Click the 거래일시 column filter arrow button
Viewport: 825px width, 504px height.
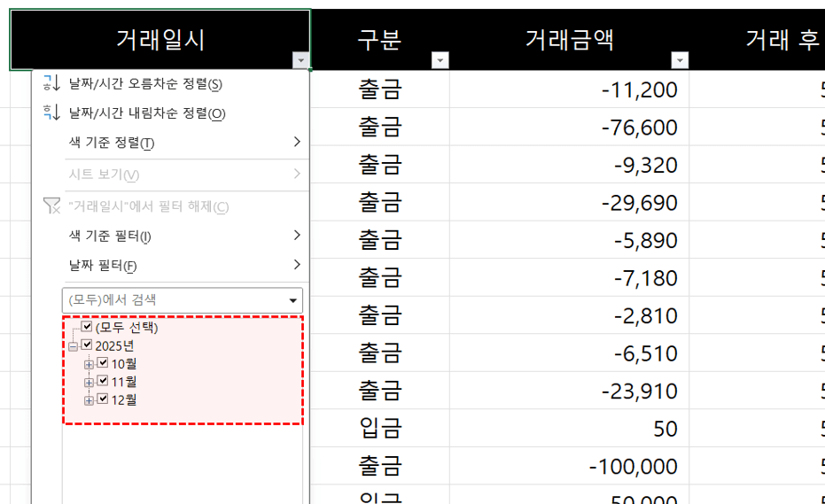(x=301, y=60)
